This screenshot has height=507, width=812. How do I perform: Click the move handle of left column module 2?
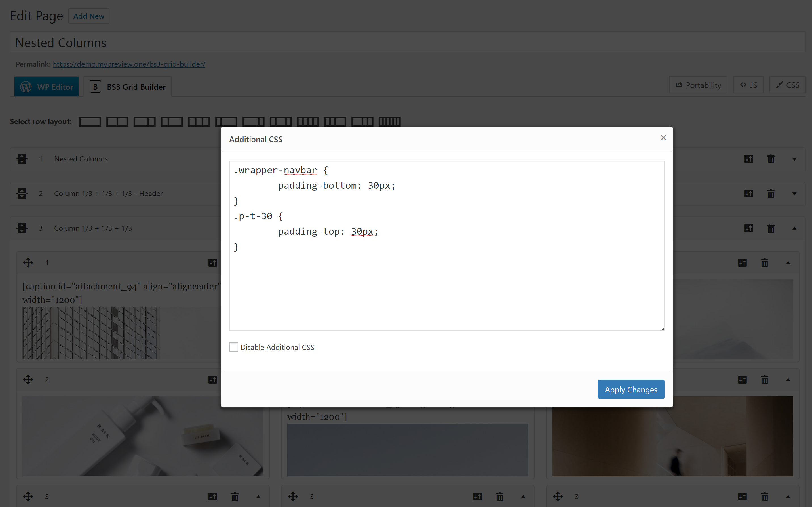click(x=28, y=380)
